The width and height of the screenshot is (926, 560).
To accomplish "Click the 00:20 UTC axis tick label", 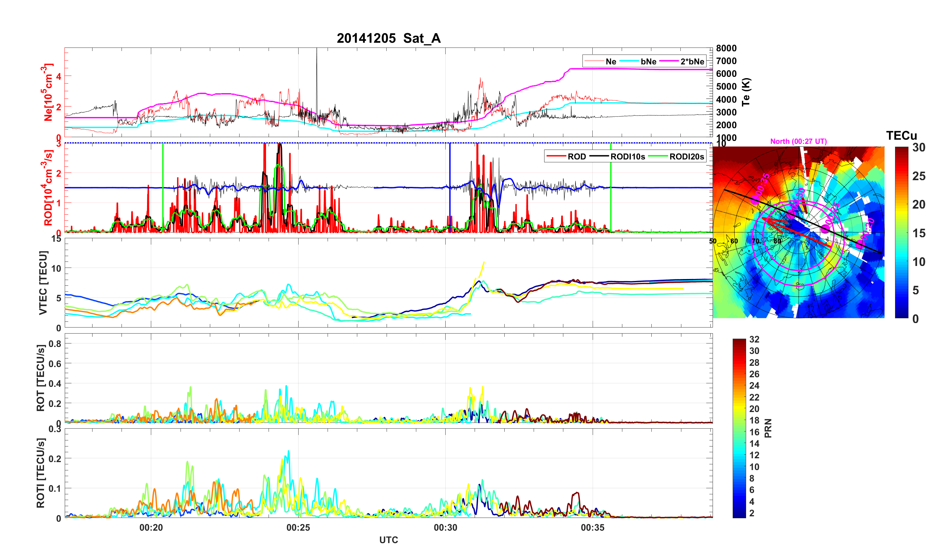I will (151, 528).
